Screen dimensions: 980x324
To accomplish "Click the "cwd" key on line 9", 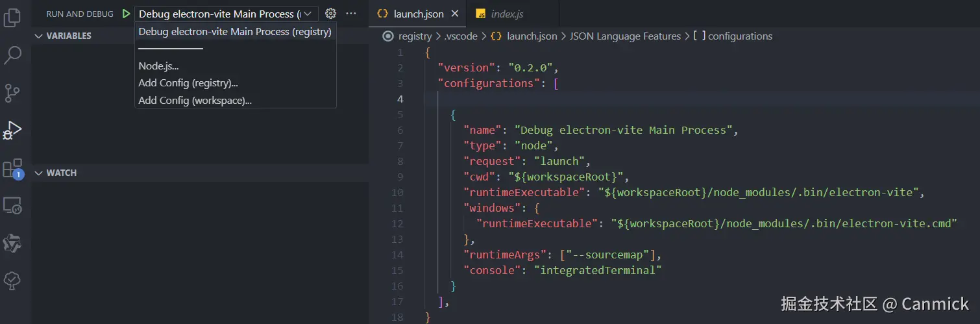I will pos(479,177).
